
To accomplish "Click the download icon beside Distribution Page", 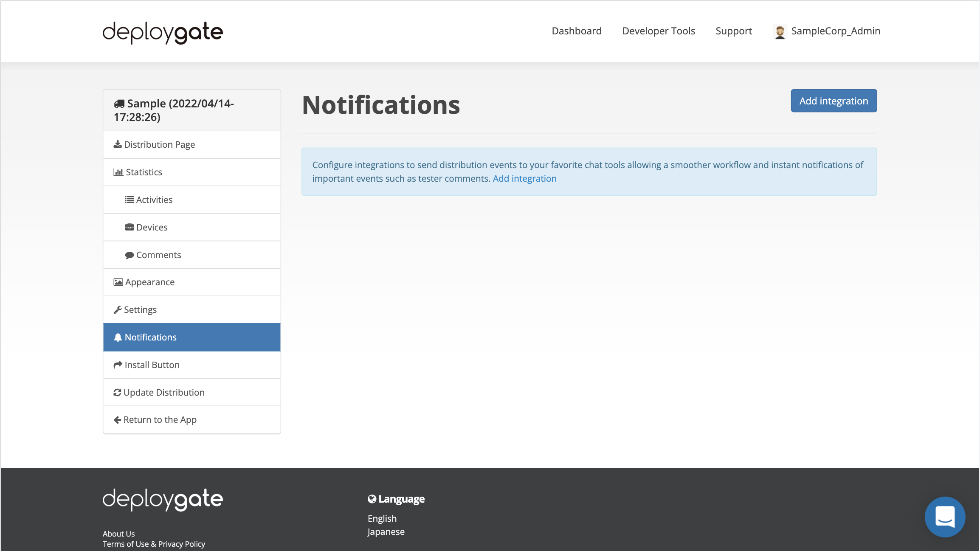I will tap(117, 144).
